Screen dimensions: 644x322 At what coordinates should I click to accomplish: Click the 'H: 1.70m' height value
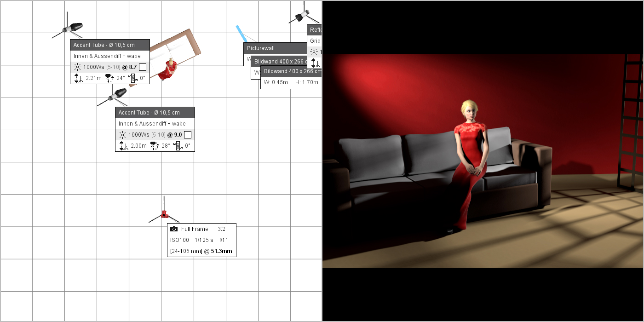click(307, 83)
